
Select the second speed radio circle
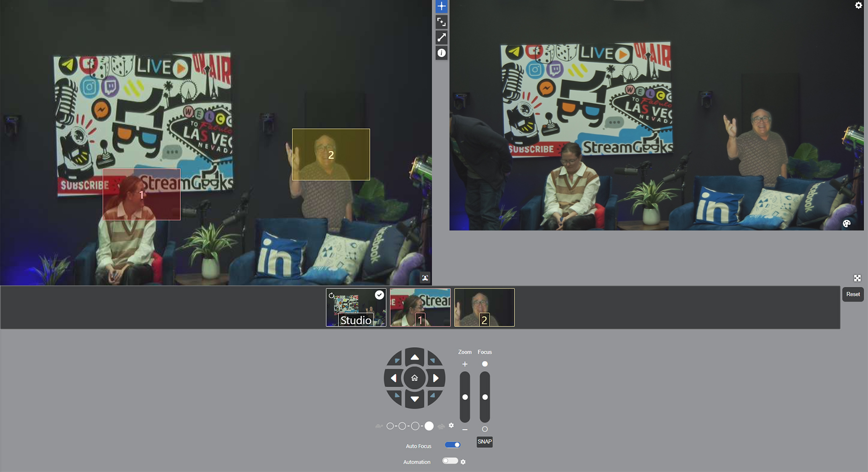[x=402, y=426]
